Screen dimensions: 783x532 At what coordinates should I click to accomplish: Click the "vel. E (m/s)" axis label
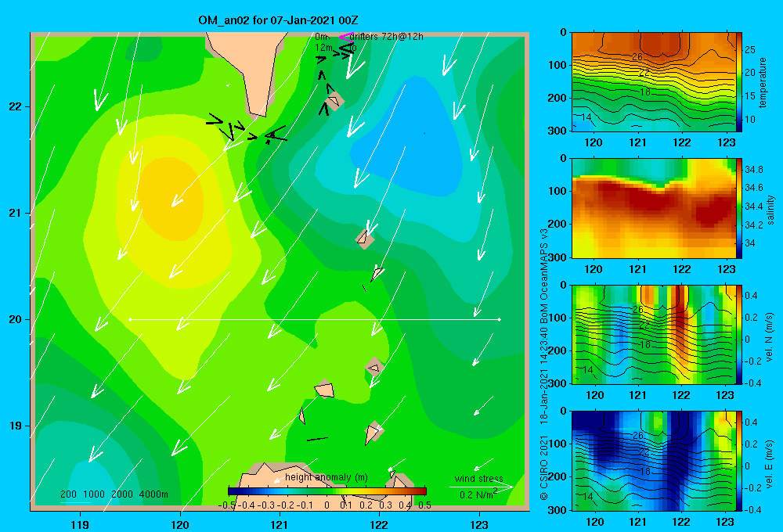point(770,464)
